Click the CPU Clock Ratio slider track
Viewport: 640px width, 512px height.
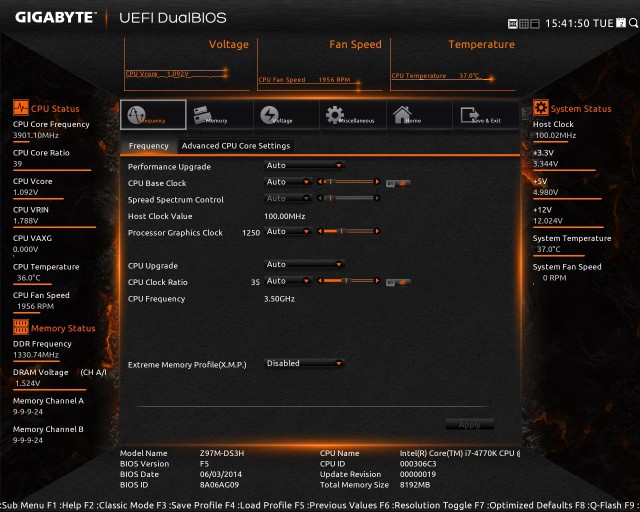349,280
